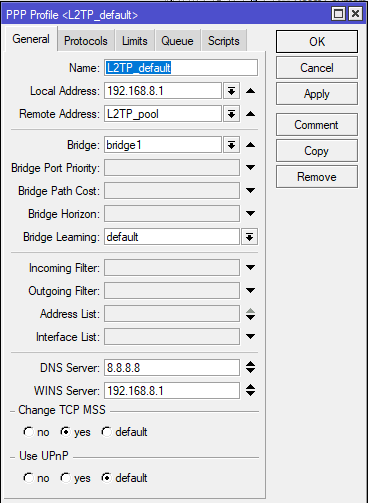Switch to the Queue tab
This screenshot has width=368, height=503.
177,41
